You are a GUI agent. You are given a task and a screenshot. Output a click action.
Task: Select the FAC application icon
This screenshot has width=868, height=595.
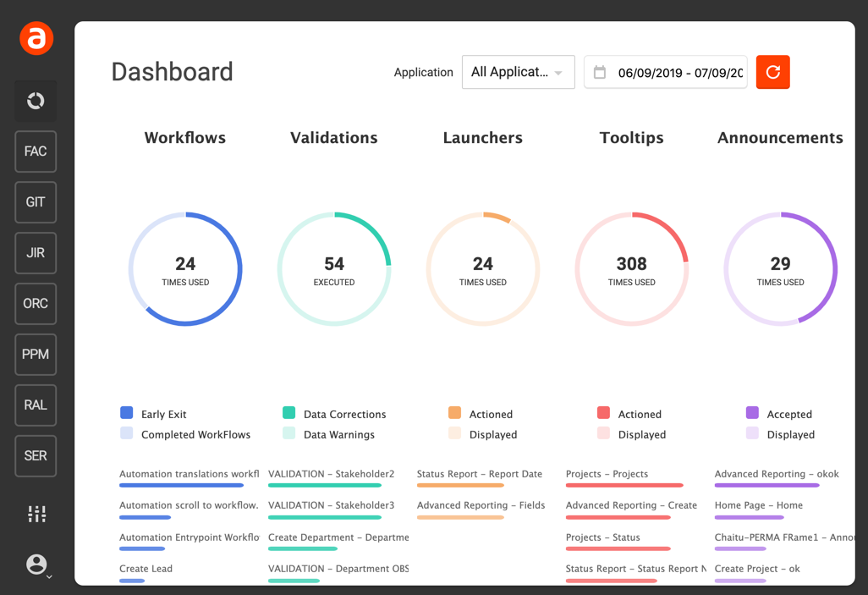coord(36,152)
